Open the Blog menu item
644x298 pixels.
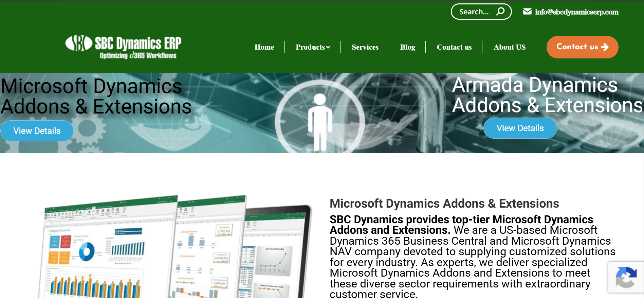click(407, 47)
